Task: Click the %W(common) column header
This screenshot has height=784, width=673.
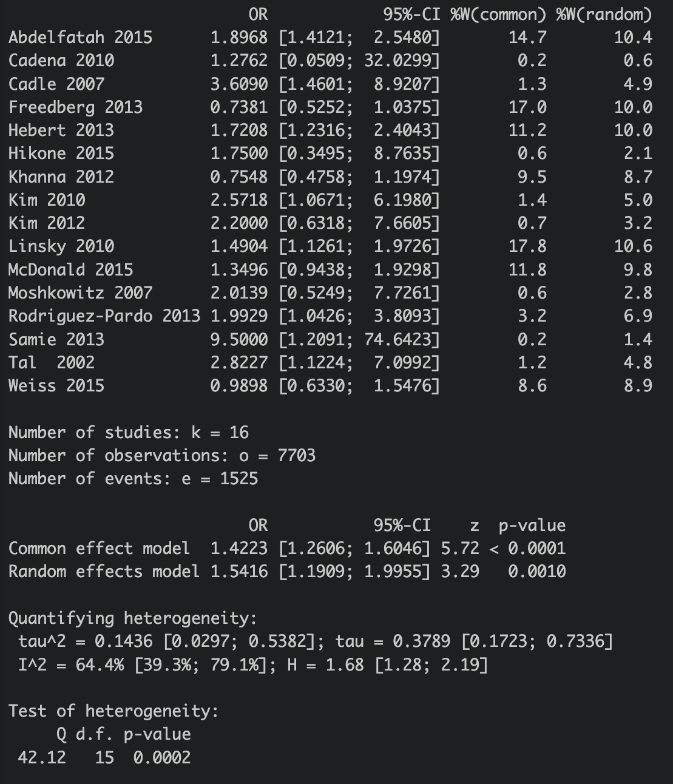Action: coord(498,14)
